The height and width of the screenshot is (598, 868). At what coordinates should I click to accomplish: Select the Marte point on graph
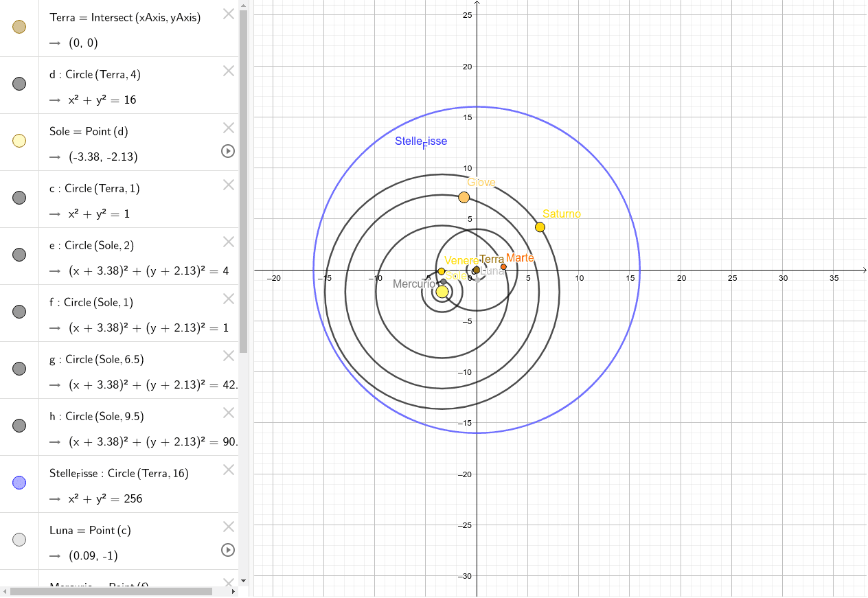tap(503, 267)
